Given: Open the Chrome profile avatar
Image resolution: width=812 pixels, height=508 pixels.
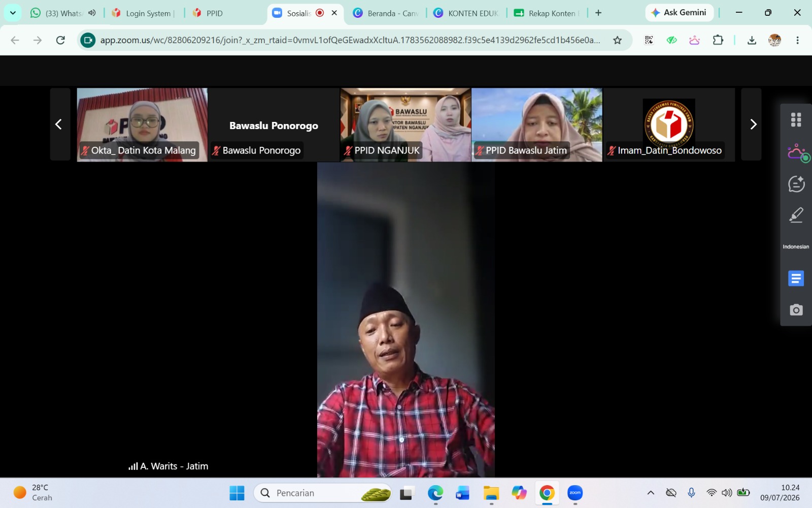Looking at the screenshot, I should (774, 40).
